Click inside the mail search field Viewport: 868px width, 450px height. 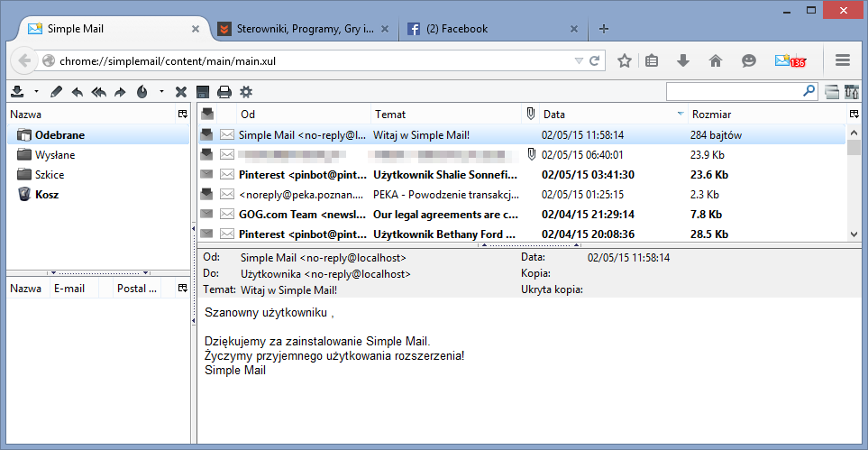734,91
